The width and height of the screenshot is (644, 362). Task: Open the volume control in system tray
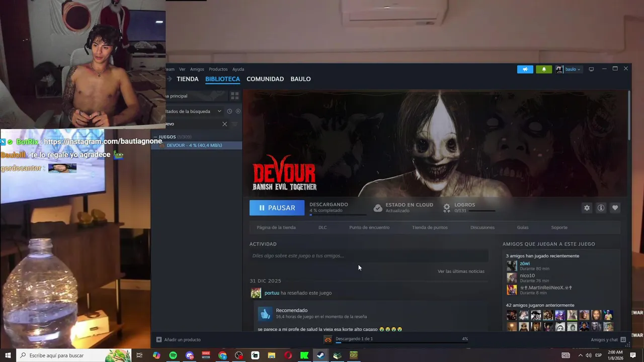(x=588, y=355)
